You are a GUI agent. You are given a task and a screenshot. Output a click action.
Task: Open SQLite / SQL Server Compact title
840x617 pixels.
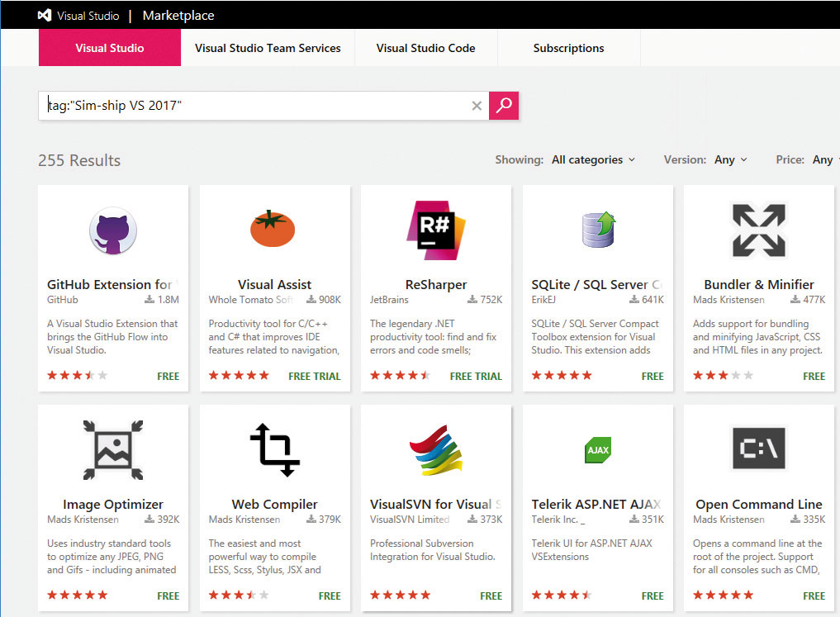[x=597, y=284]
